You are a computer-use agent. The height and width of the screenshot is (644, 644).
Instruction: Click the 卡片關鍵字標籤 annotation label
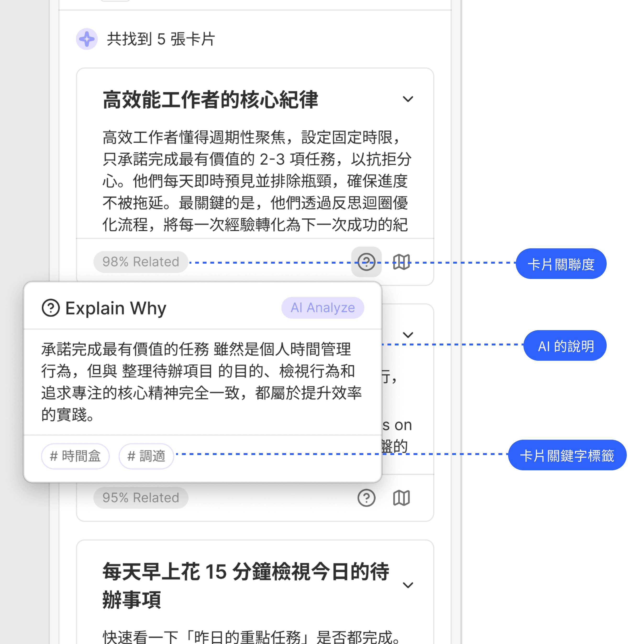click(567, 455)
